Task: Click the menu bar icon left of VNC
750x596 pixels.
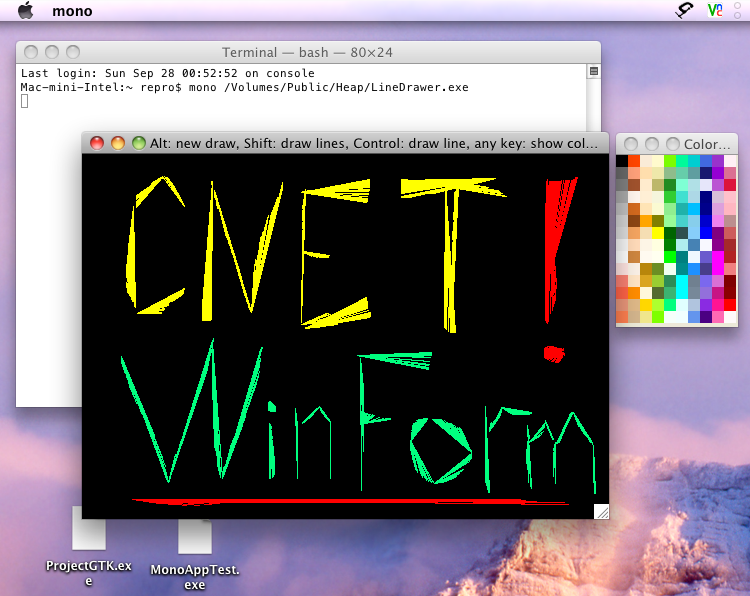Action: click(x=685, y=10)
